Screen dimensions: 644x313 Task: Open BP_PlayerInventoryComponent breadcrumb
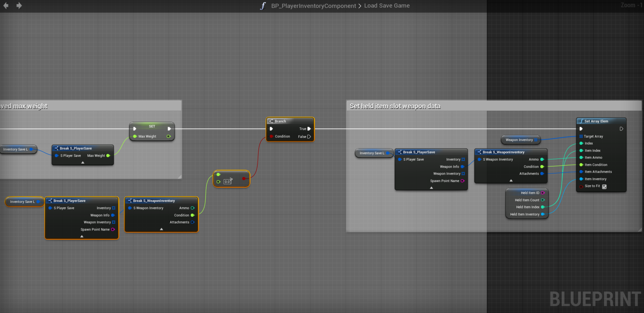(x=314, y=6)
